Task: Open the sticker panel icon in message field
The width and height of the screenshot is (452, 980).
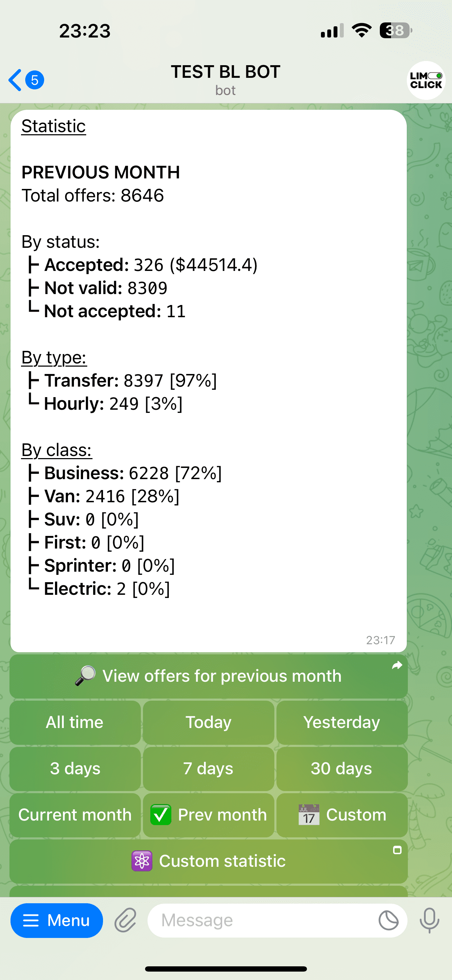Action: click(389, 921)
